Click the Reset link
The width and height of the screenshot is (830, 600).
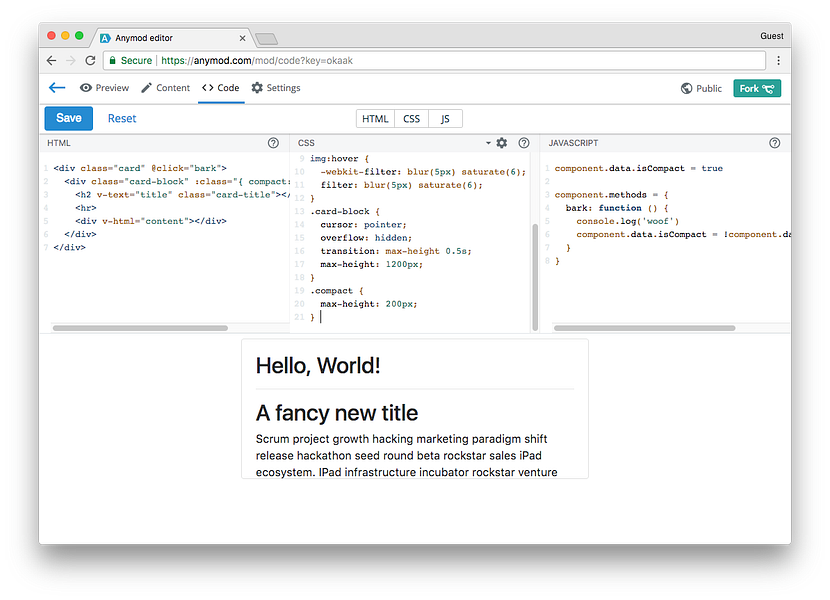122,119
